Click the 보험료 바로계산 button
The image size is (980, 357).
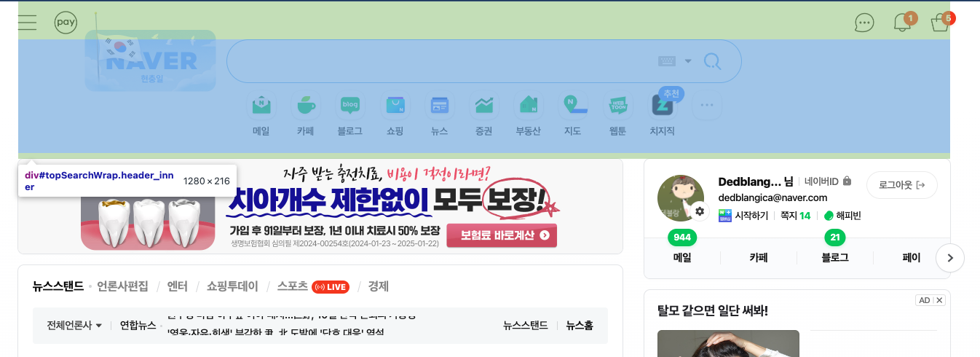502,235
